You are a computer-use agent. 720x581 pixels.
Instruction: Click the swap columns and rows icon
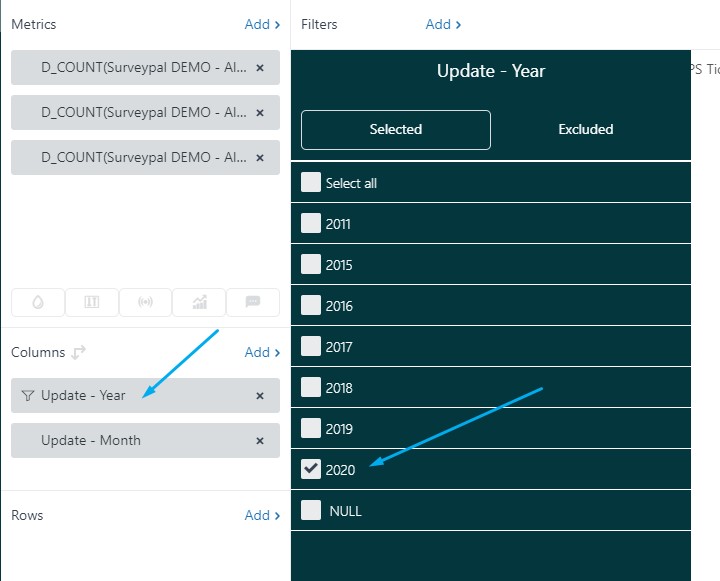point(79,352)
